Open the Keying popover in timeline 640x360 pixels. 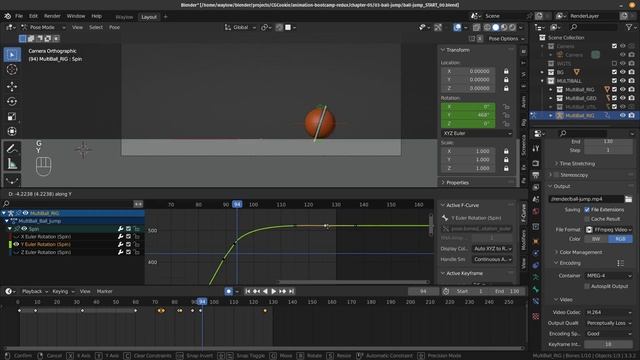click(x=63, y=291)
